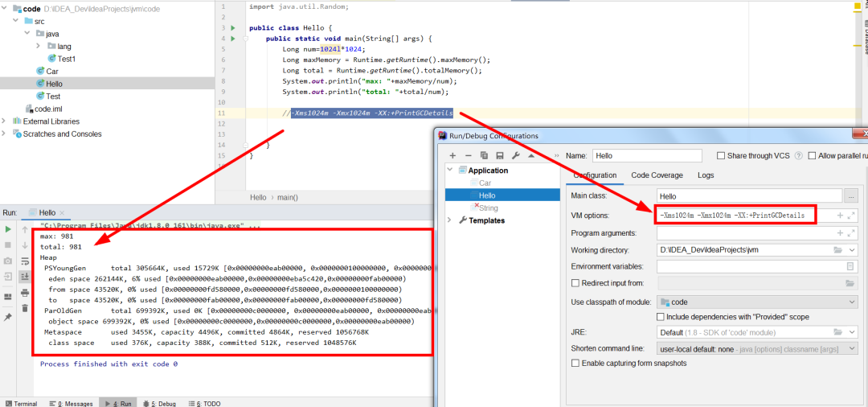Image resolution: width=868 pixels, height=407 pixels.
Task: Click the Exit icon in Run toolbar
Action: [x=8, y=276]
